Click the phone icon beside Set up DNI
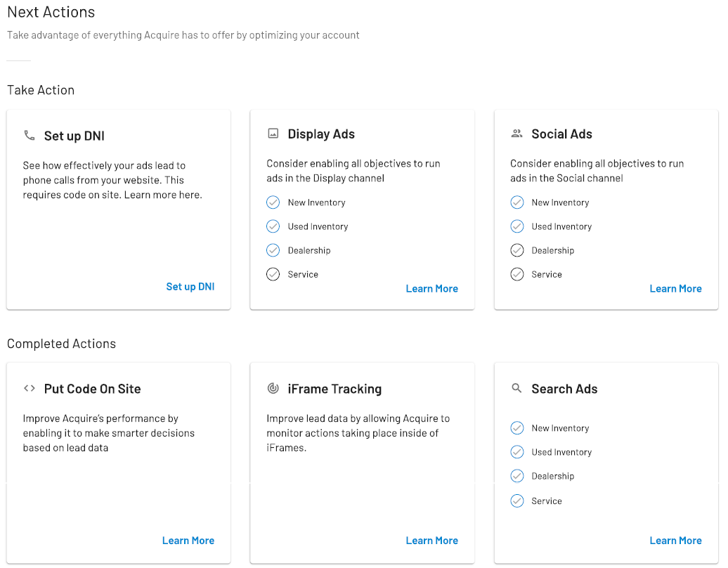728x568 pixels. (x=30, y=135)
